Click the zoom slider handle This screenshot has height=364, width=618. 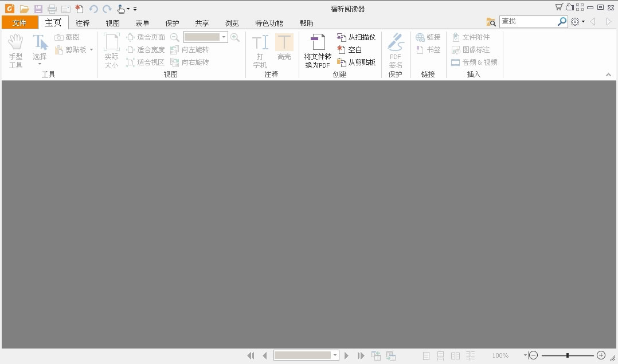click(x=567, y=355)
